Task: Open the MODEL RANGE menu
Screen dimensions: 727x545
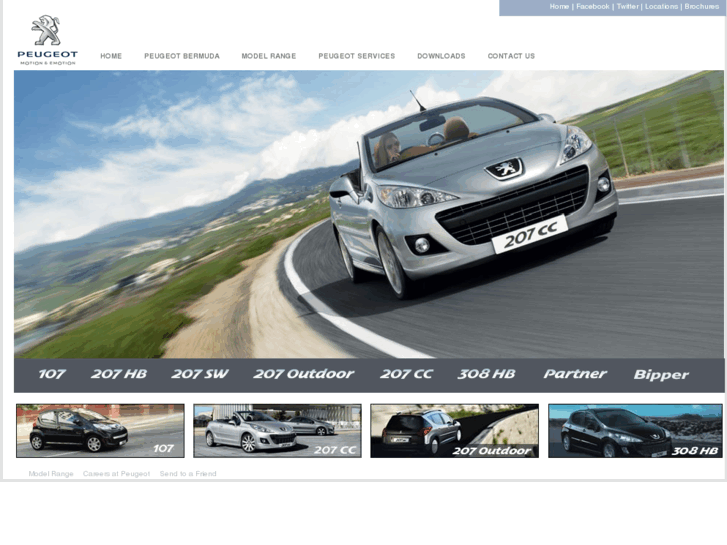Action: (x=269, y=56)
